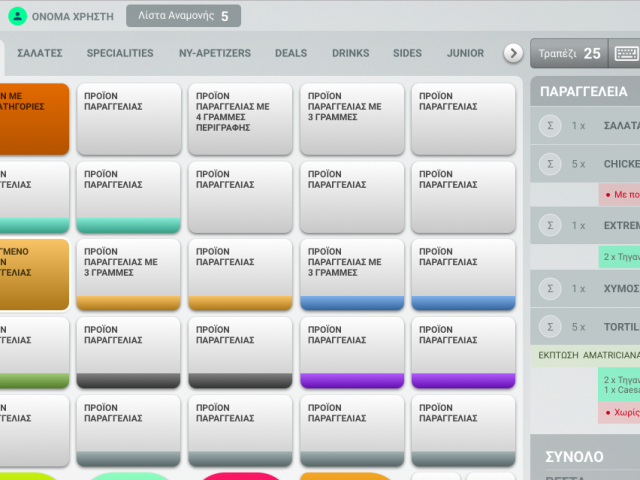Tap the Σ icon on the CHICKE row
This screenshot has height=480, width=640.
point(550,164)
